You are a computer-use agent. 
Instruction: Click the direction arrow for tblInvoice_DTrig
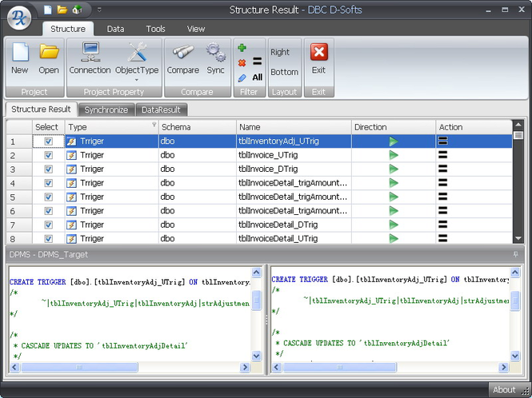394,169
